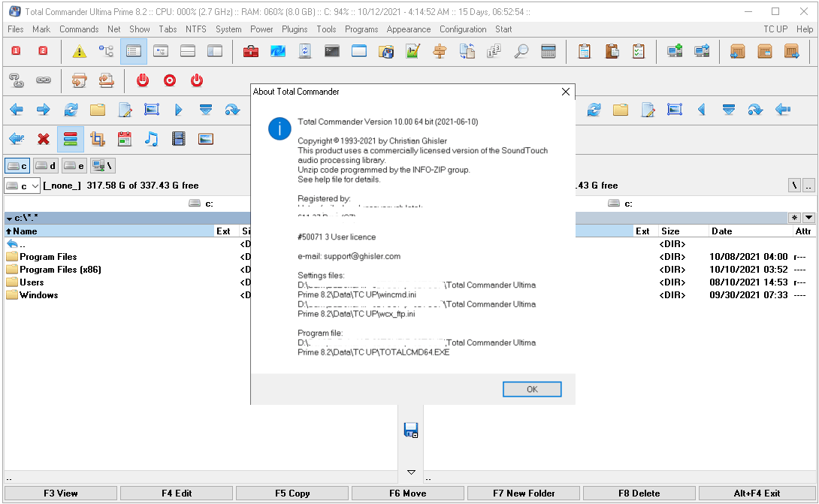
Task: Click OK in About Total Commander dialog
Action: coord(532,389)
